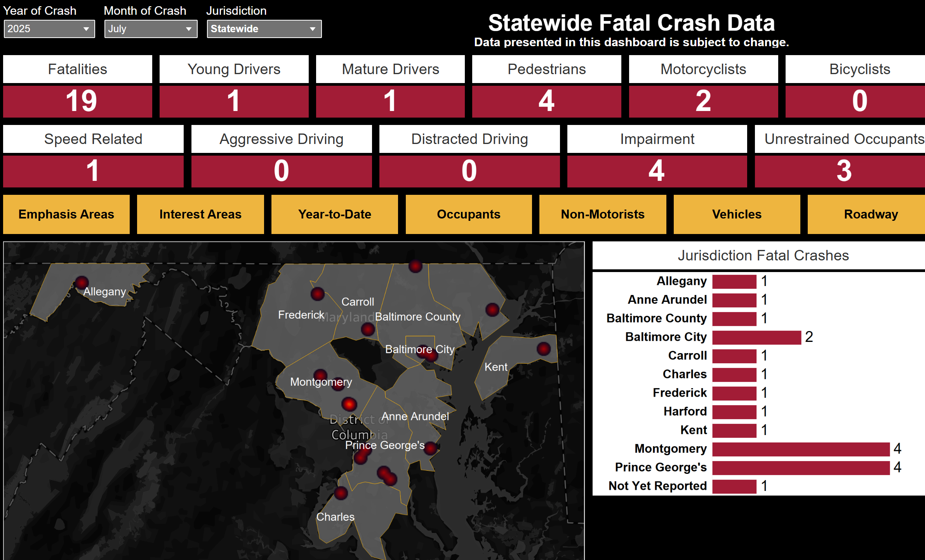Select Prince George's bar in chart
Screen dimensions: 925x560
(x=801, y=467)
